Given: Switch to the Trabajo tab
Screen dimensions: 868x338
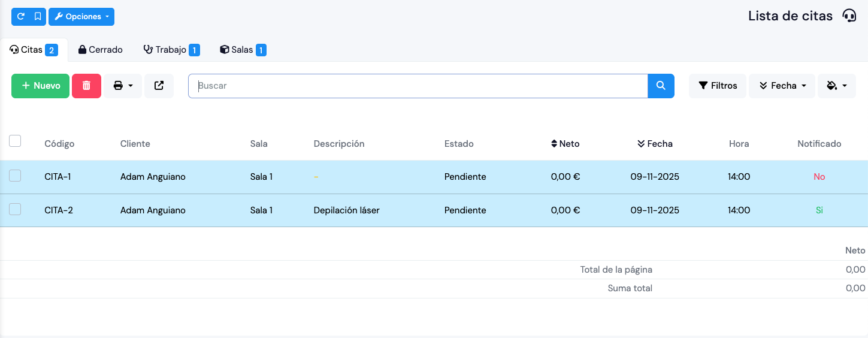Looking at the screenshot, I should point(171,50).
